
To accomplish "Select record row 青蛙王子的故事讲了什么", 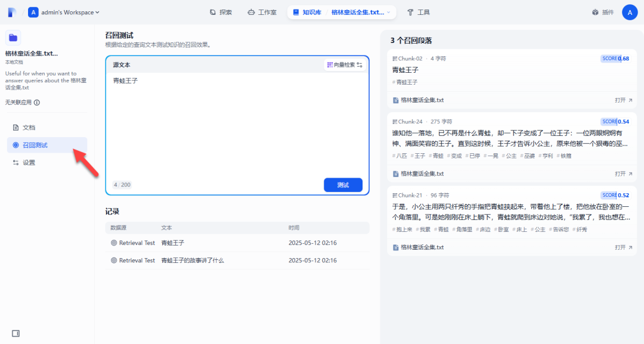I will point(237,261).
